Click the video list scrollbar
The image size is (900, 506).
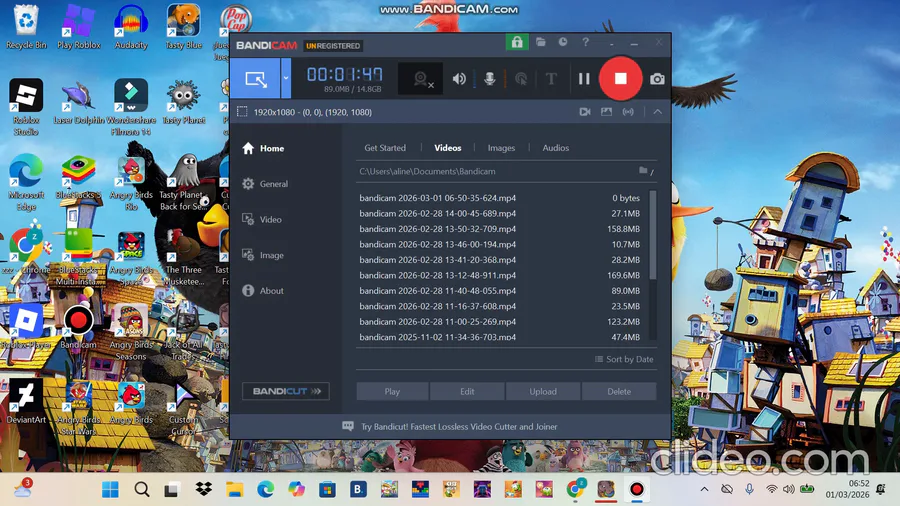tap(653, 235)
